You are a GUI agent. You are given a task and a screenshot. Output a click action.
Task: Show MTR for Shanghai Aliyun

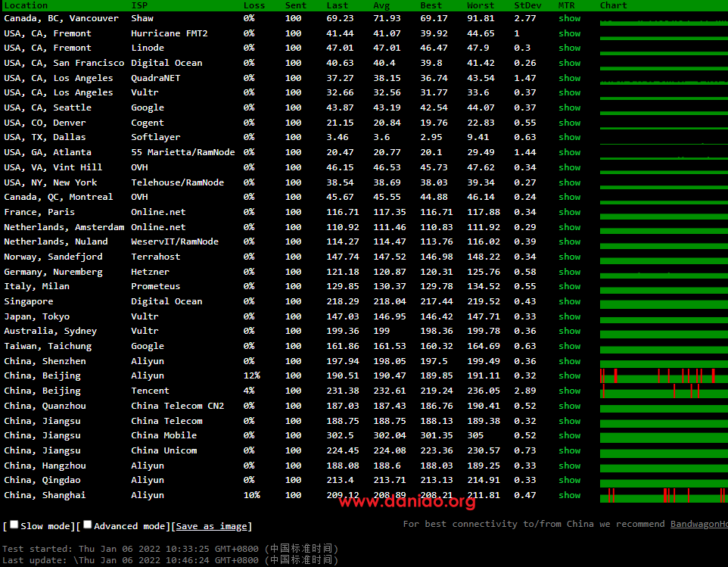[x=569, y=495]
